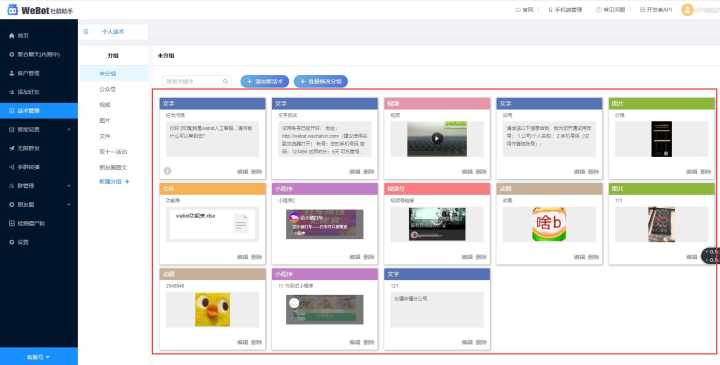Open the 啥b sticker thumbnail

pyautogui.click(x=549, y=225)
